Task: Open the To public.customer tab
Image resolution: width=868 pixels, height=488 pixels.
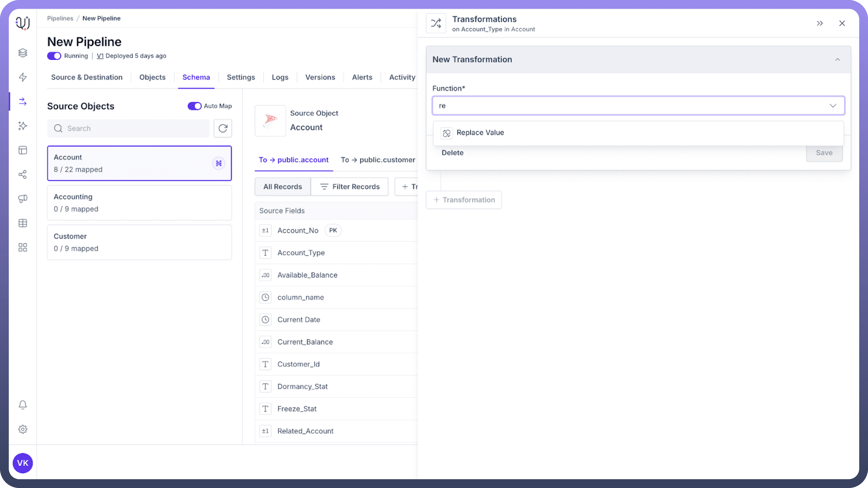Action: (378, 160)
